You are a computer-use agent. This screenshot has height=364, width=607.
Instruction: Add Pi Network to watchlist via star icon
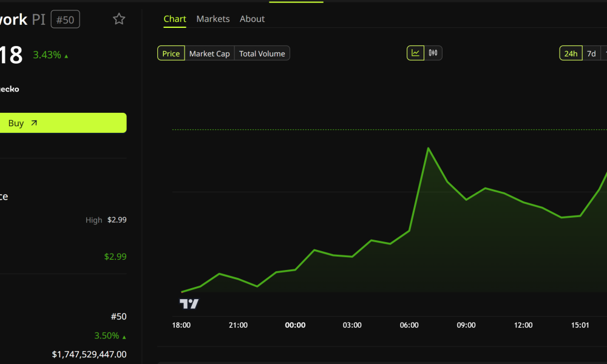coord(118,19)
